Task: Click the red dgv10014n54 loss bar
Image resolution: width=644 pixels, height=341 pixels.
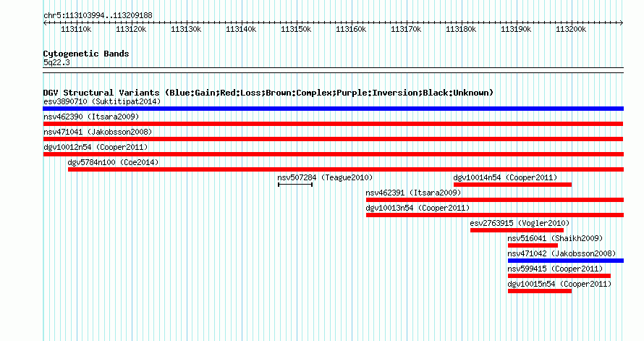Action: (x=512, y=185)
